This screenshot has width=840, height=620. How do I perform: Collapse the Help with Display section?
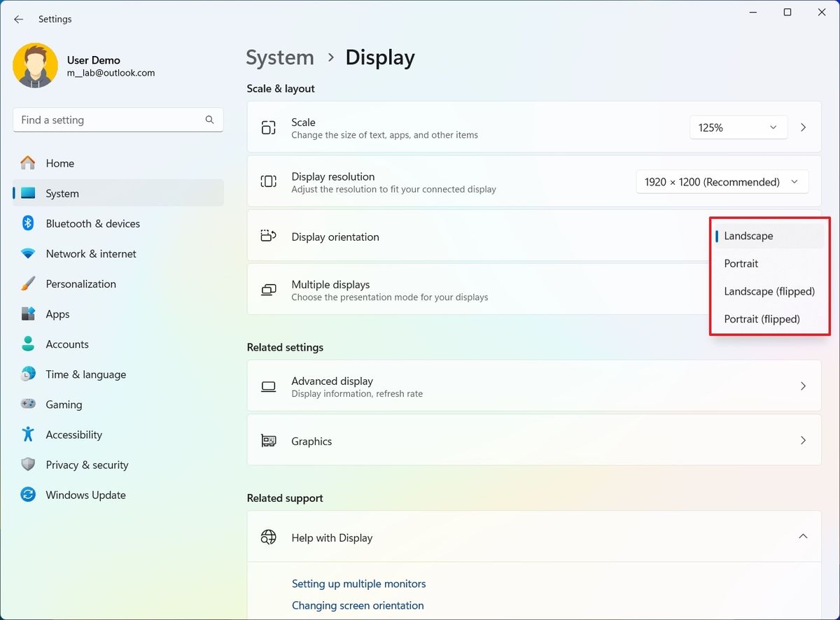point(803,536)
